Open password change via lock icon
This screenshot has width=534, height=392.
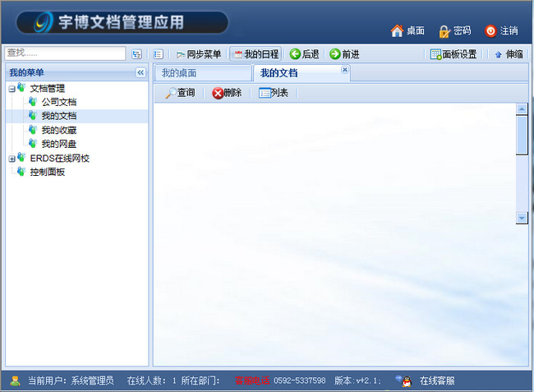(x=444, y=31)
